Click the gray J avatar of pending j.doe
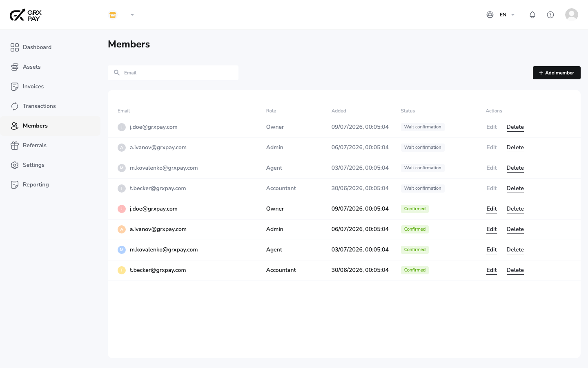Image resolution: width=588 pixels, height=368 pixels. coord(122,127)
